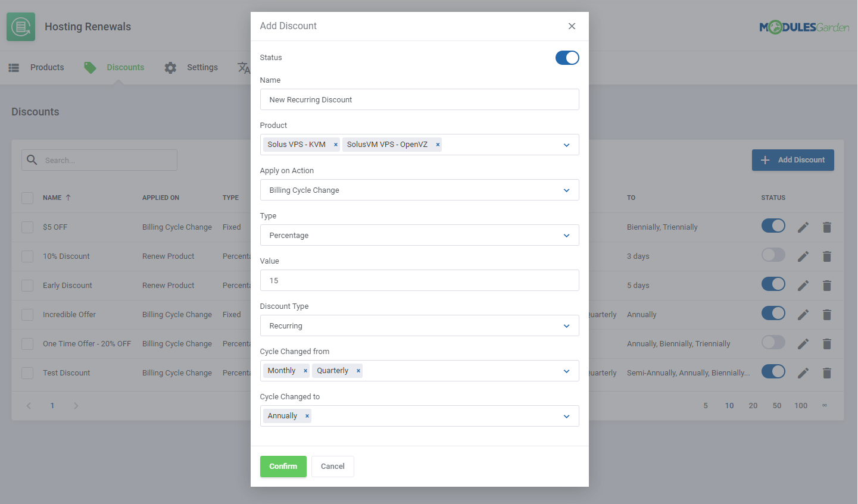Open the Discounts tab
The height and width of the screenshot is (504, 858).
pyautogui.click(x=114, y=68)
